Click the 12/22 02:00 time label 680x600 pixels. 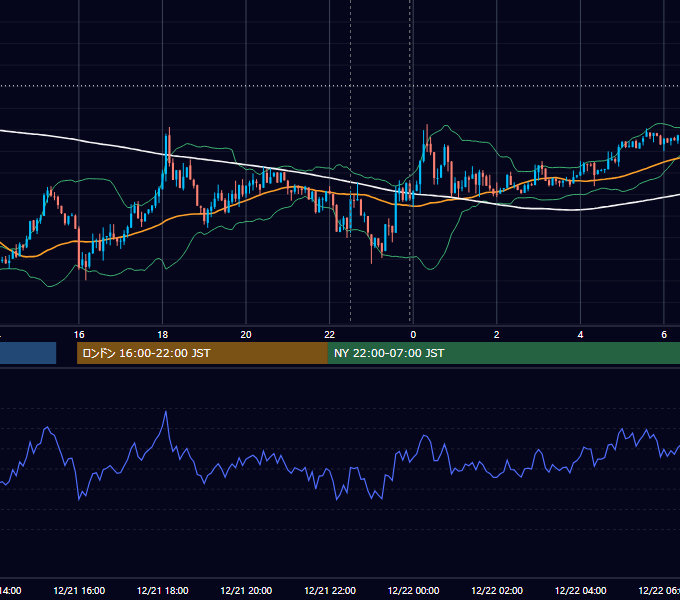497,590
